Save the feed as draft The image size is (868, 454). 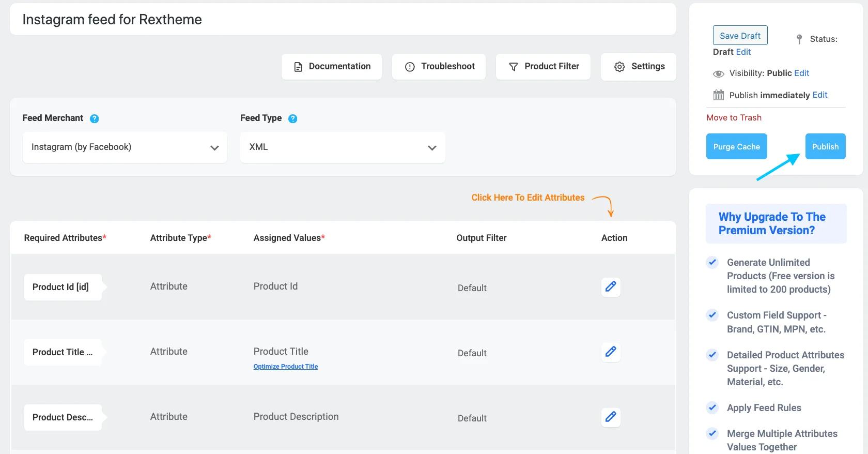pyautogui.click(x=740, y=35)
